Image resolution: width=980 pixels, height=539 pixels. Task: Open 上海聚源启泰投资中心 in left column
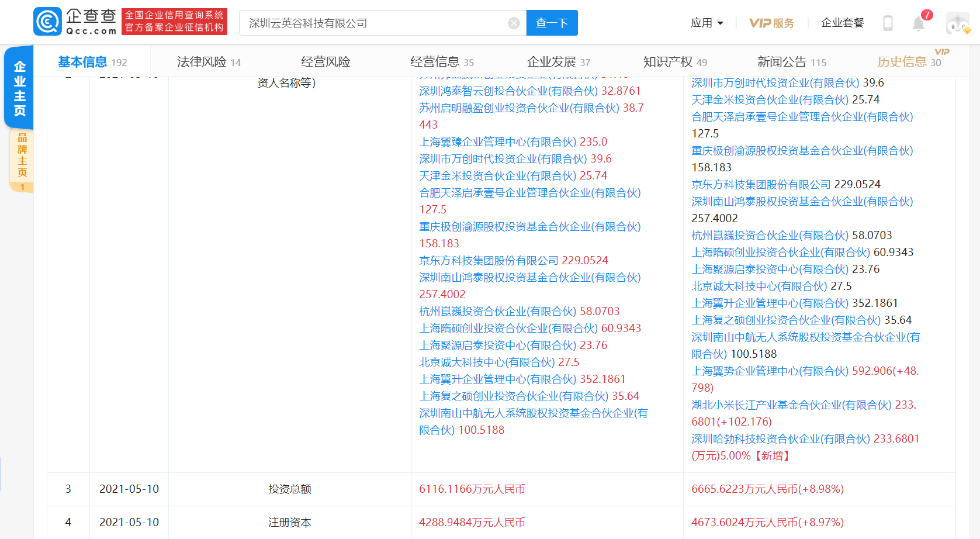coord(497,345)
